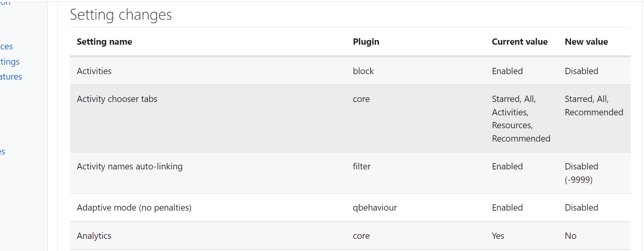
Task: Click the Disabled (-9999) new value cell
Action: click(581, 173)
